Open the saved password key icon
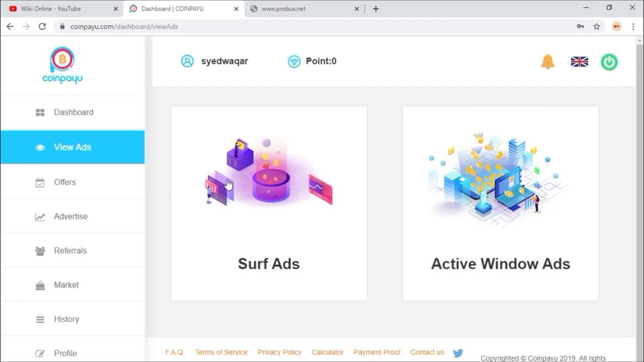This screenshot has height=362, width=644. [581, 27]
